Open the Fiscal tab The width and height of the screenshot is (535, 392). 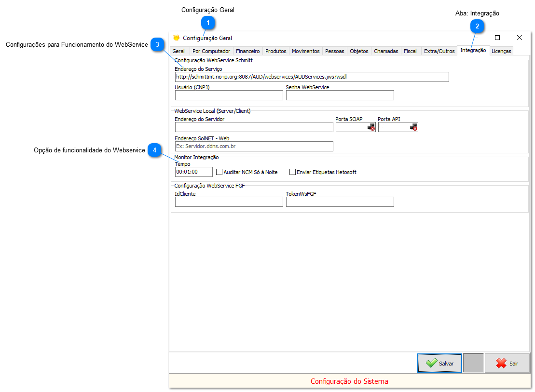[x=410, y=51]
